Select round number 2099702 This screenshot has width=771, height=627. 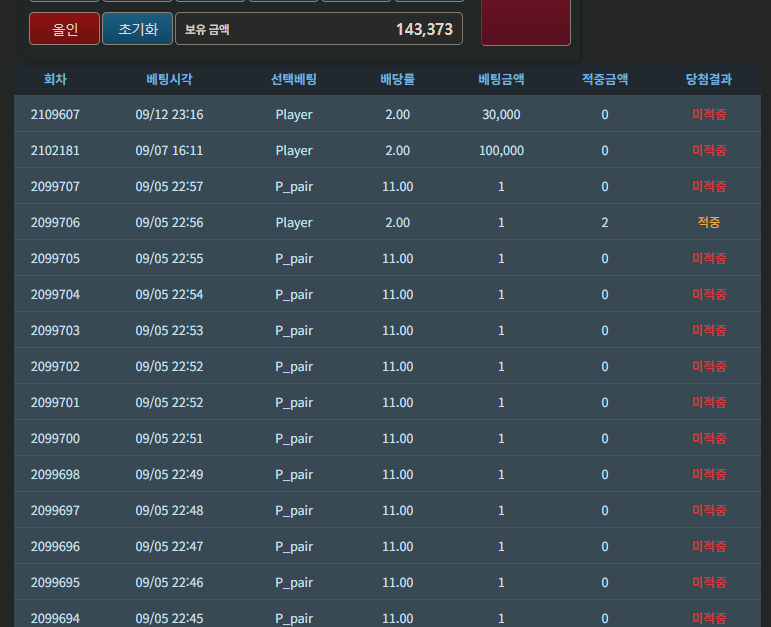(x=55, y=366)
